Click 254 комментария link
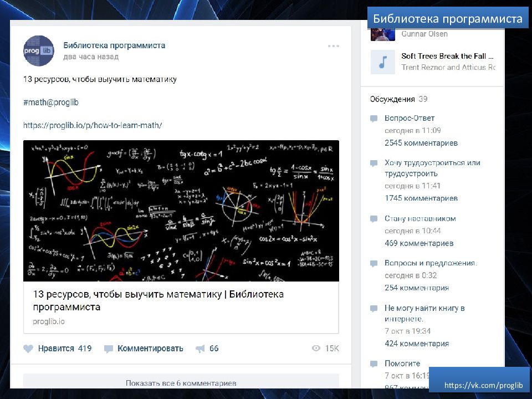The height and width of the screenshot is (399, 532). pos(417,288)
